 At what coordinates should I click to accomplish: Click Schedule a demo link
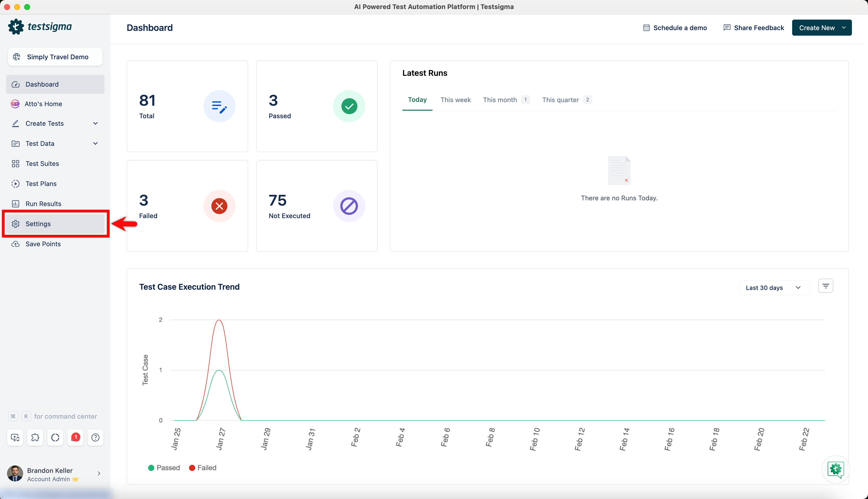tap(675, 28)
